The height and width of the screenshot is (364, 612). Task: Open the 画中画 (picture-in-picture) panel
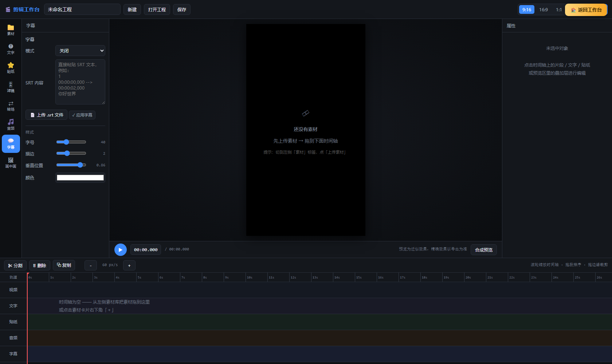pyautogui.click(x=11, y=163)
